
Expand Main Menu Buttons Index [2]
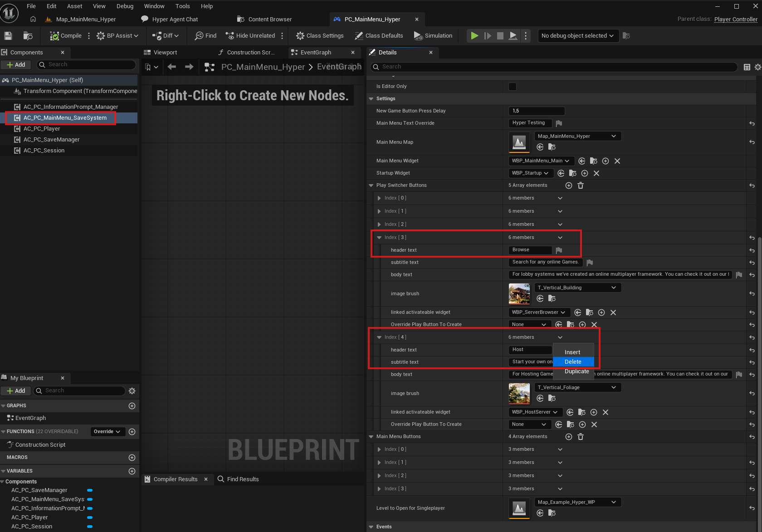tap(379, 476)
